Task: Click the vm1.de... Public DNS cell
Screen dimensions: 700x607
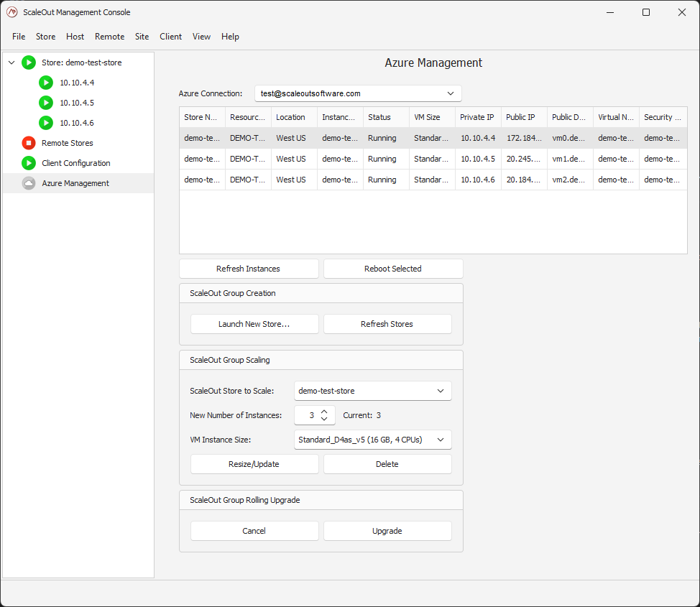Action: click(570, 159)
